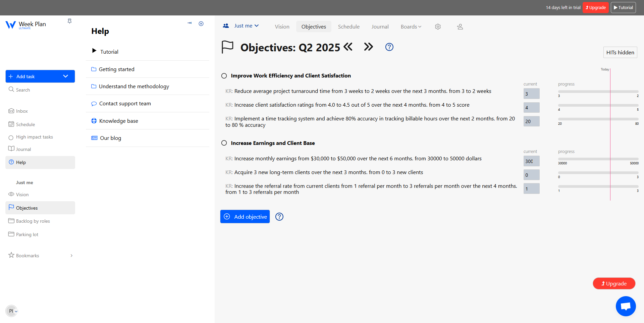This screenshot has width=644, height=323.
Task: Open help beside the Objectives title
Action: click(x=389, y=47)
